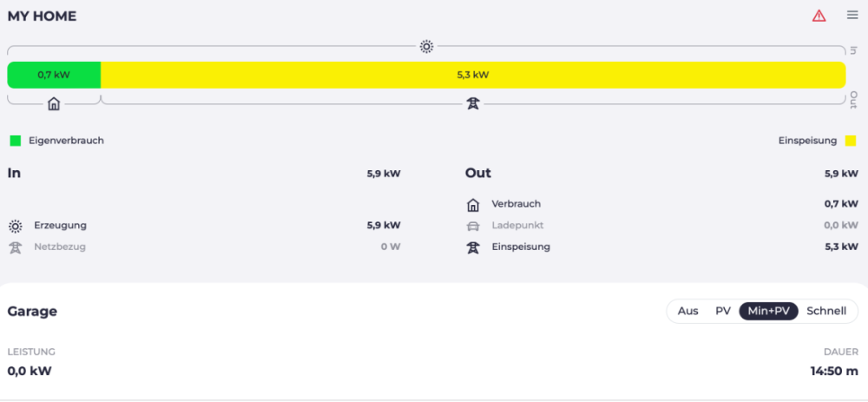Viewport: 868px width, 402px height.
Task: Click the Einspeisung pylon icon
Action: point(473,247)
